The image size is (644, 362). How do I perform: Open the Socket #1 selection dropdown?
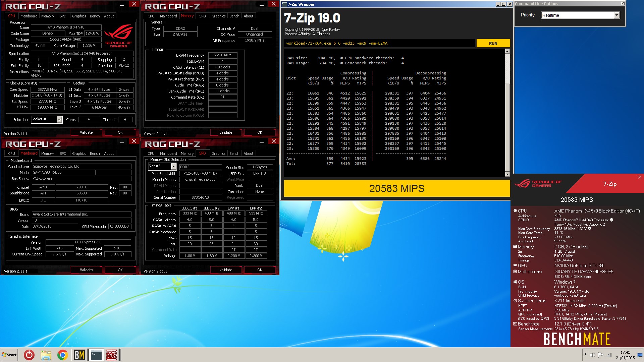tap(59, 119)
